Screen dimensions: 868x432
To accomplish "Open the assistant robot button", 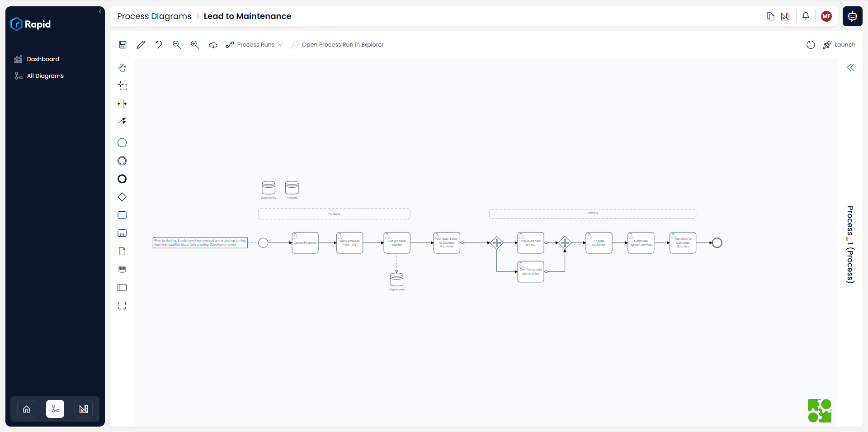I will coord(852,16).
